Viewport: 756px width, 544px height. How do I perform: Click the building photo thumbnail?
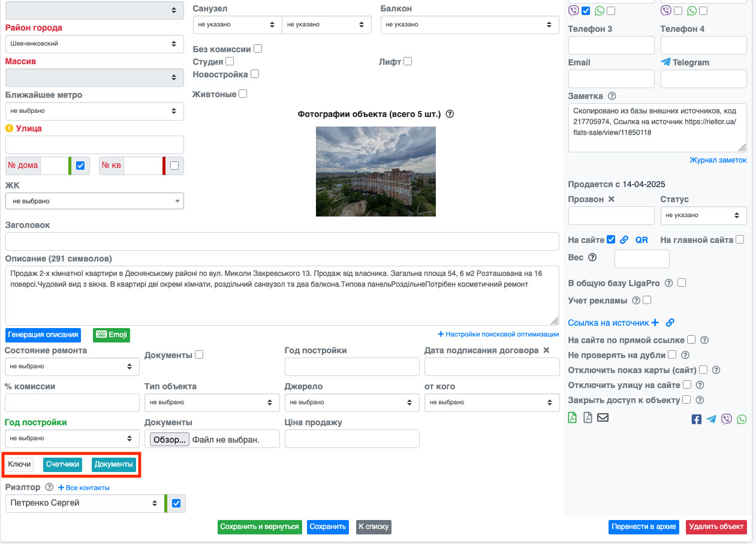pyautogui.click(x=375, y=172)
